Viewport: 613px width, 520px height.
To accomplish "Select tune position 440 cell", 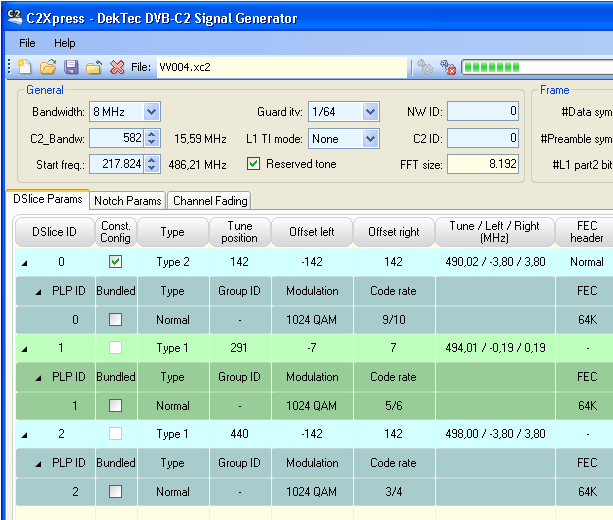I will [x=239, y=434].
